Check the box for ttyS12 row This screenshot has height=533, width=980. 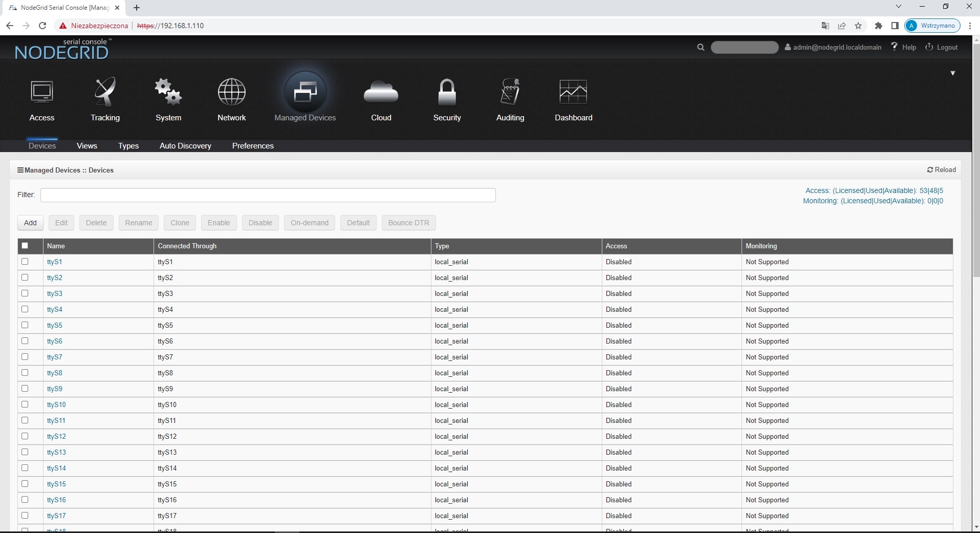point(25,436)
